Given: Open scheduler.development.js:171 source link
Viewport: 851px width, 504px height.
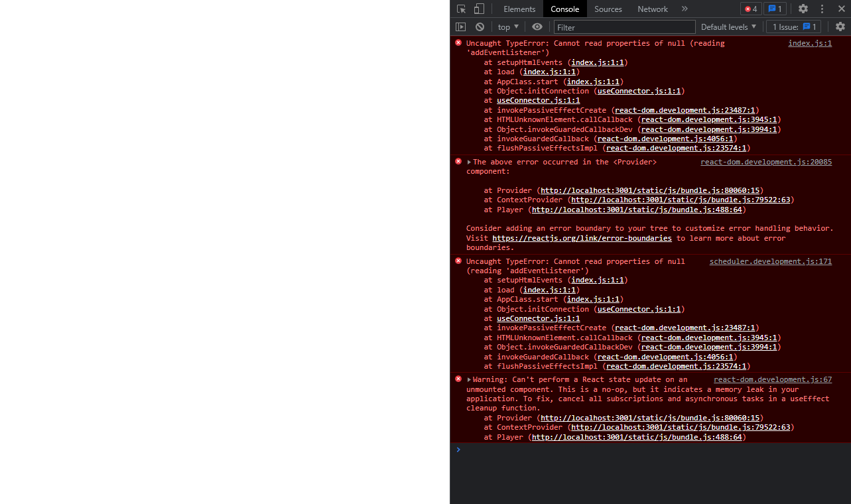Looking at the screenshot, I should point(770,261).
